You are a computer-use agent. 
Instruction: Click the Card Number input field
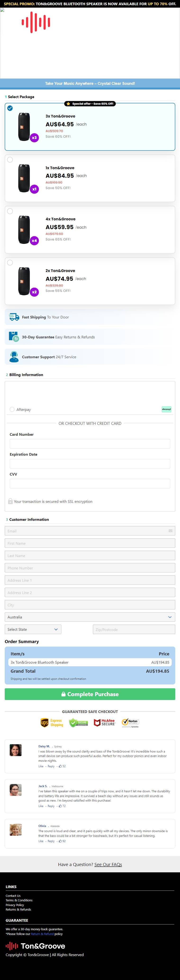point(90,444)
